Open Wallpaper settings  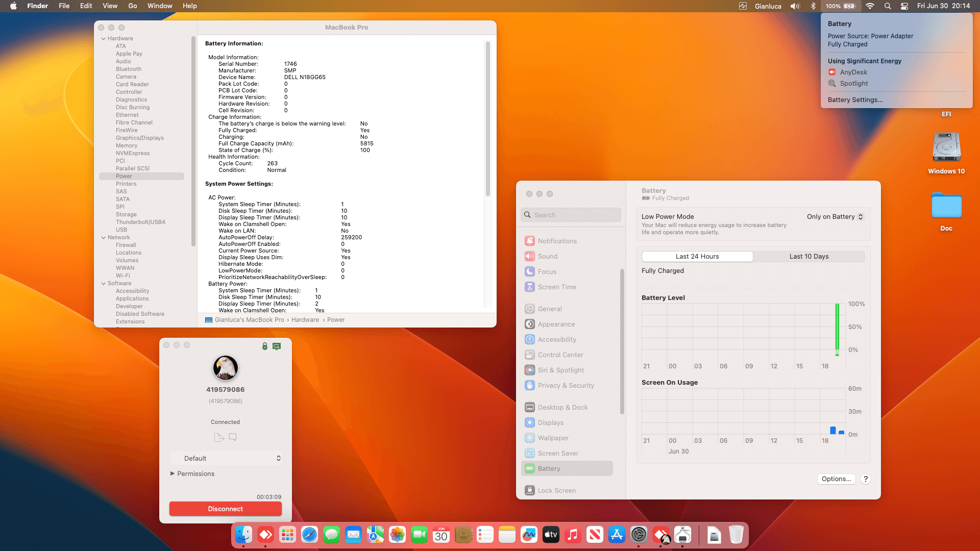point(553,438)
